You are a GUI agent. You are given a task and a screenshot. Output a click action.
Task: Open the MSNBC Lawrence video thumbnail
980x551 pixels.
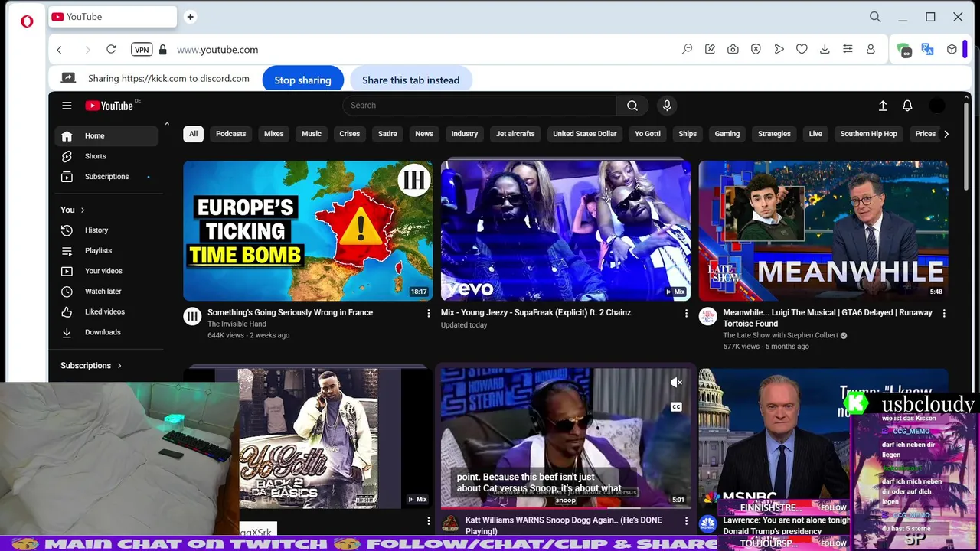[774, 438]
